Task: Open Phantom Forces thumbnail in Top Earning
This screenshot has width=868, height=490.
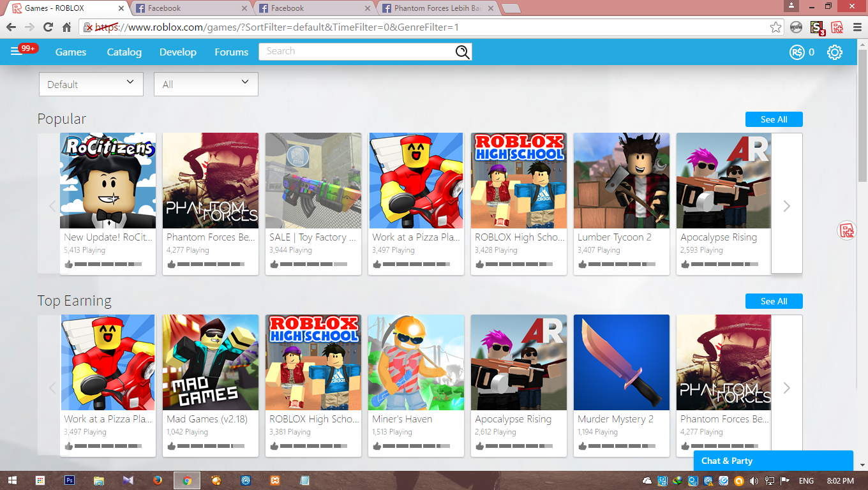Action: click(724, 362)
